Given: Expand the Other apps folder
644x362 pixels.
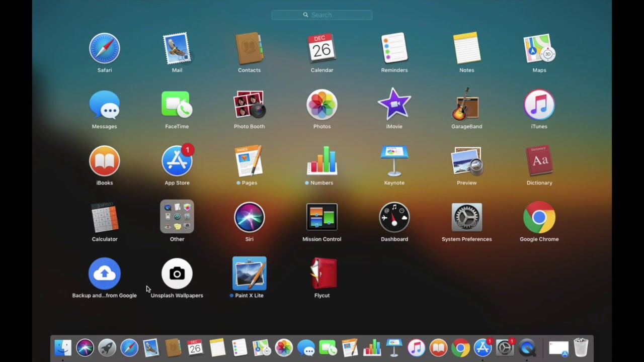Looking at the screenshot, I should point(177,217).
